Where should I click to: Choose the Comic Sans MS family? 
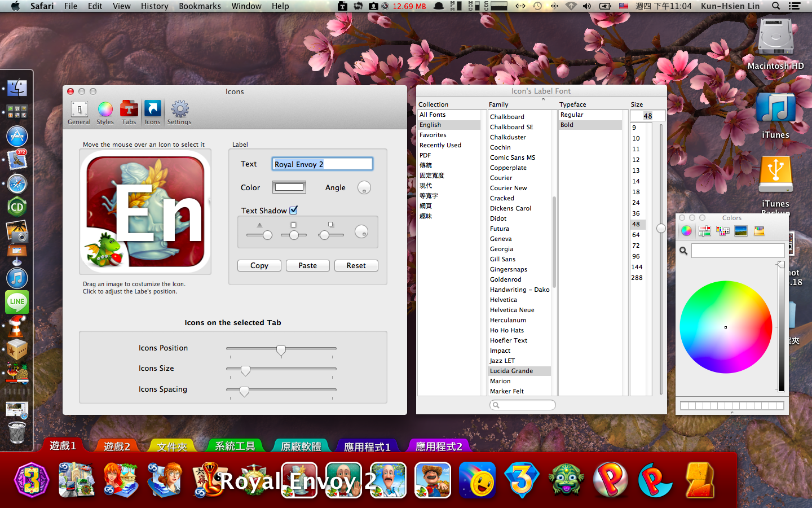(x=519, y=157)
